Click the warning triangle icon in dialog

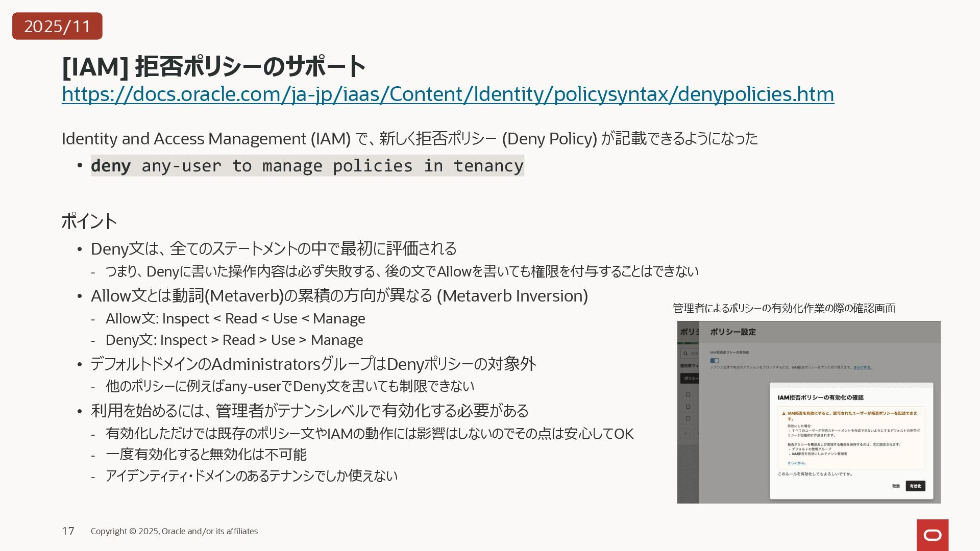[783, 414]
